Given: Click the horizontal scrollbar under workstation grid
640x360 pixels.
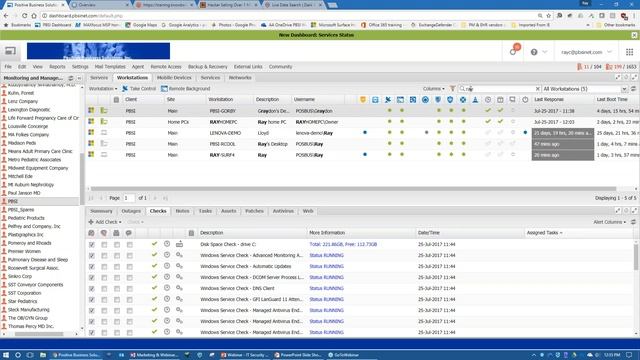Looking at the screenshot, I should coord(353,189).
